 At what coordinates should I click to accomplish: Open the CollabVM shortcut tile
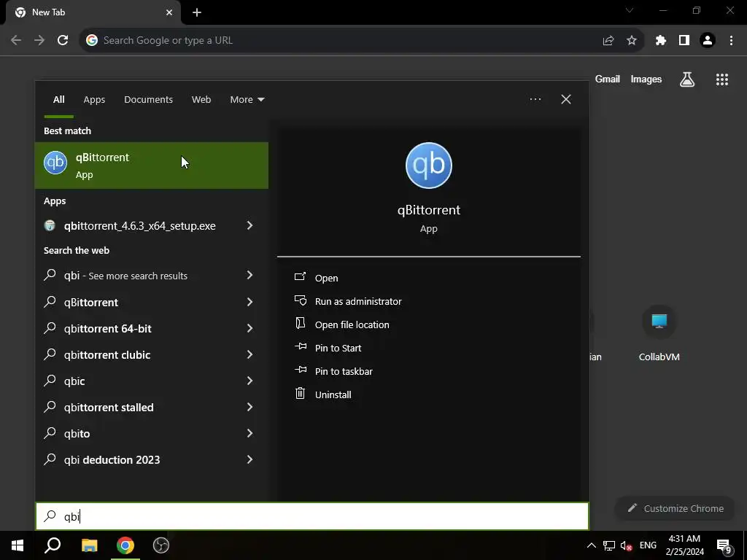pos(659,333)
